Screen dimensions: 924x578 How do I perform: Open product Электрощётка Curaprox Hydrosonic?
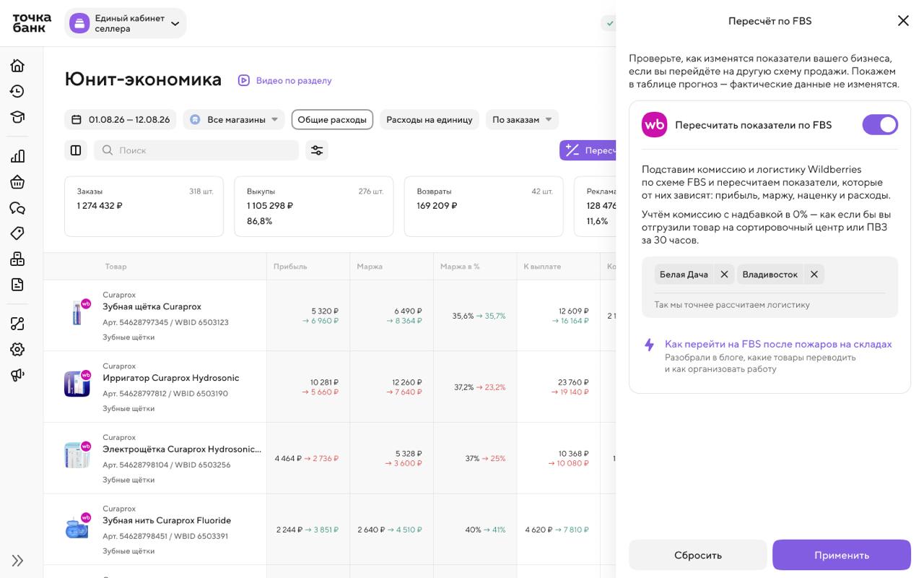pos(182,449)
